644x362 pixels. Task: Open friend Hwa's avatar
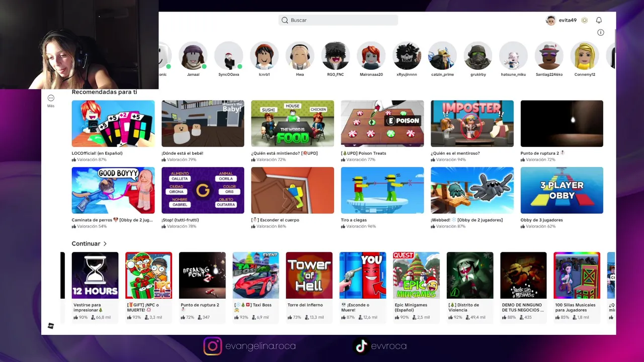point(300,56)
